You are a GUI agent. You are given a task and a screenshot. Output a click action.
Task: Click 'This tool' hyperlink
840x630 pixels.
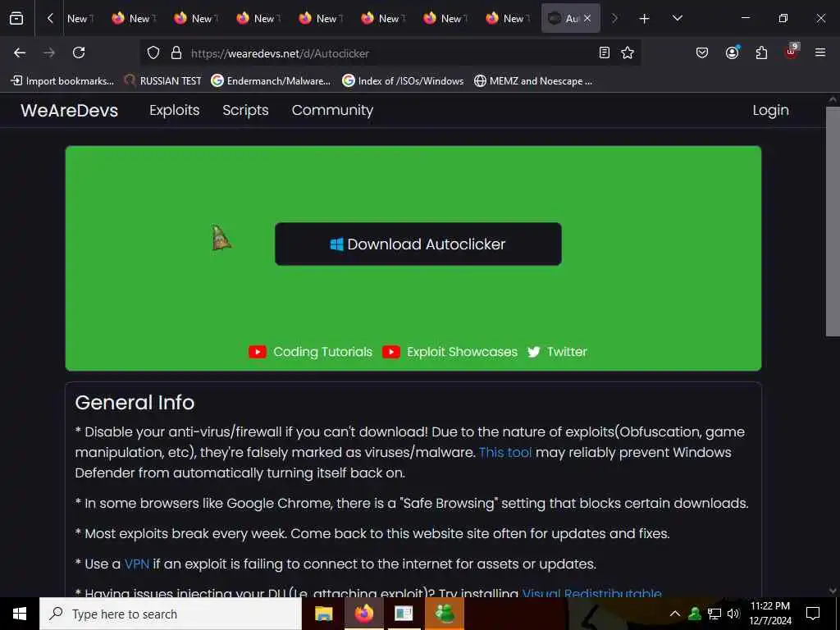pos(505,452)
